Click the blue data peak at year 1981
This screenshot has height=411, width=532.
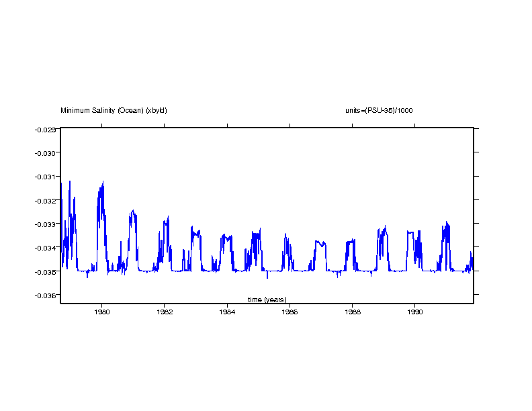133,211
